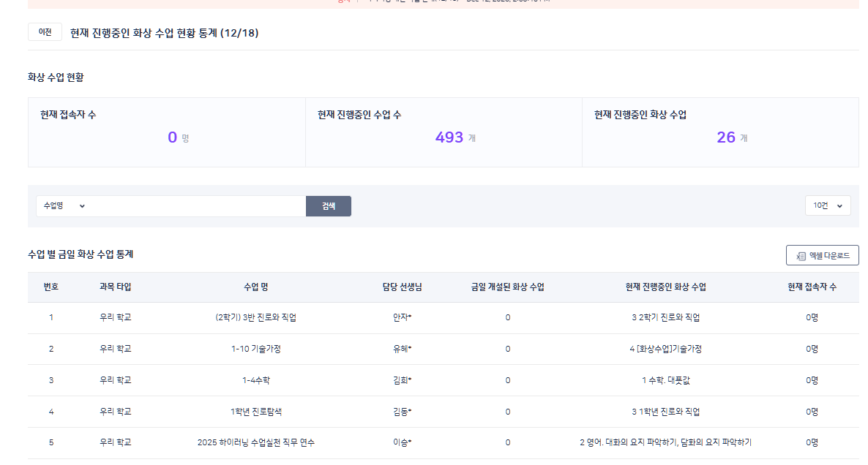
Task: Click the 26 ongoing video classes count
Action: coord(726,137)
